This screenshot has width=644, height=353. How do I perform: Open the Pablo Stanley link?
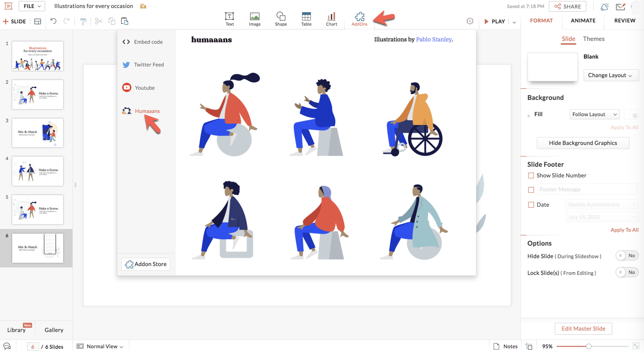pos(434,39)
